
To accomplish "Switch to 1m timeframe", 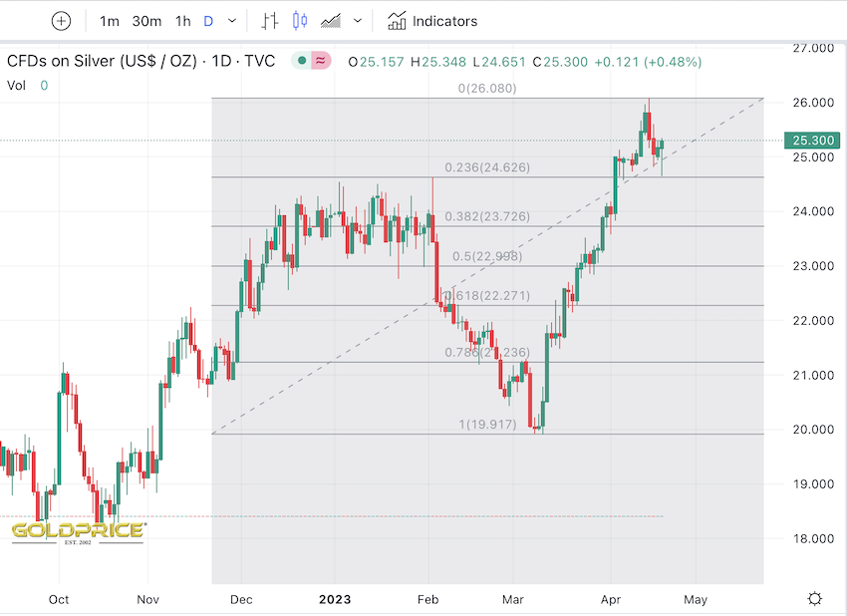I will [110, 21].
